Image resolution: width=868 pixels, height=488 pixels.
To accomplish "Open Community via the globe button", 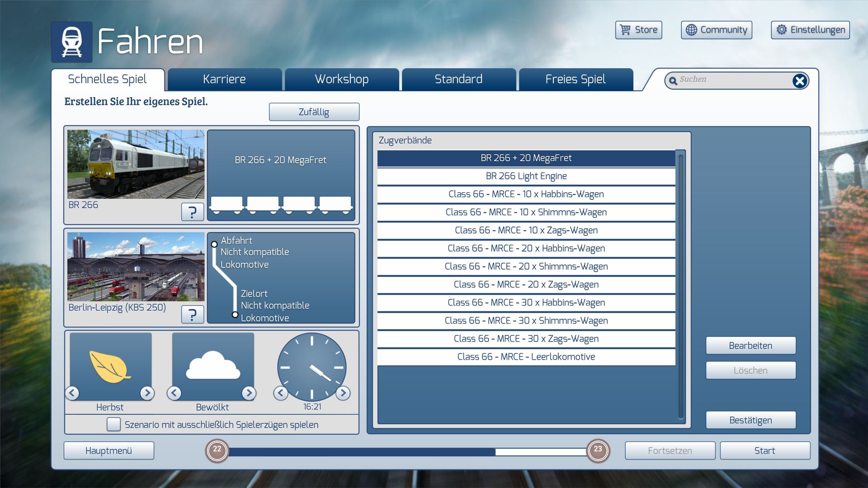I will tap(716, 30).
